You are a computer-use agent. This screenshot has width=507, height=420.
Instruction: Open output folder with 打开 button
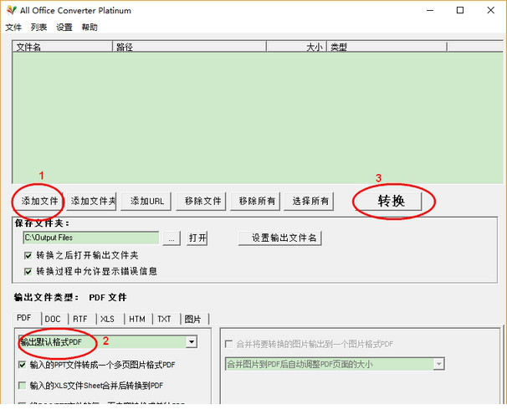197,238
